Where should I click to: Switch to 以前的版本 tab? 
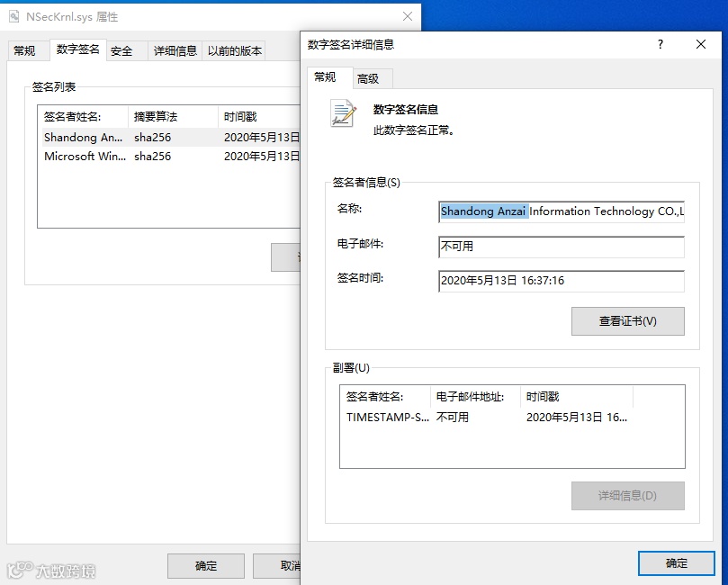(235, 50)
